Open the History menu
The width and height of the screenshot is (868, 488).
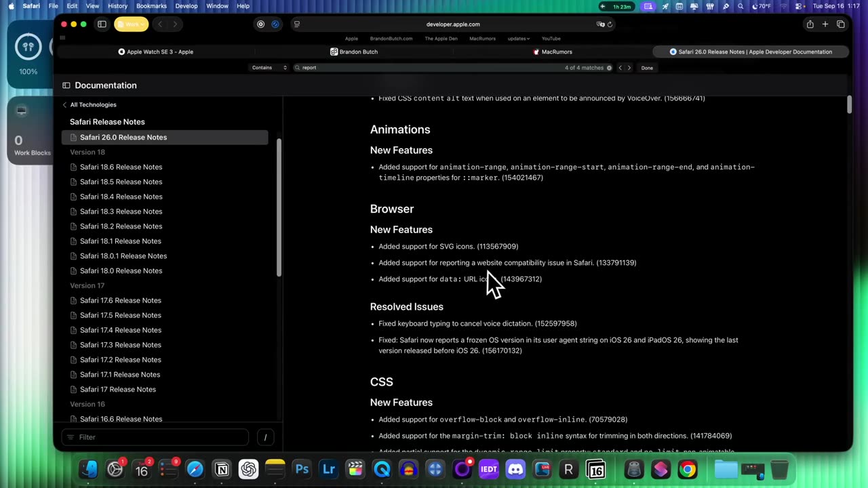(117, 6)
